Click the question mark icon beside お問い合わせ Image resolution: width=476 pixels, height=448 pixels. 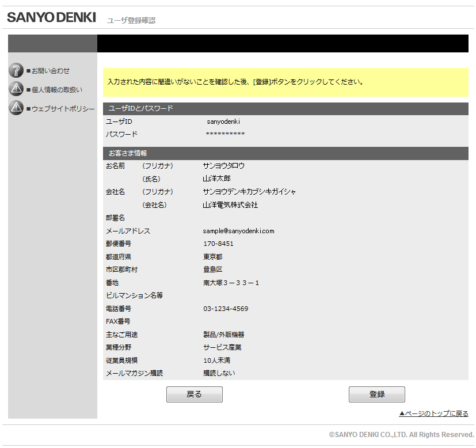click(16, 70)
